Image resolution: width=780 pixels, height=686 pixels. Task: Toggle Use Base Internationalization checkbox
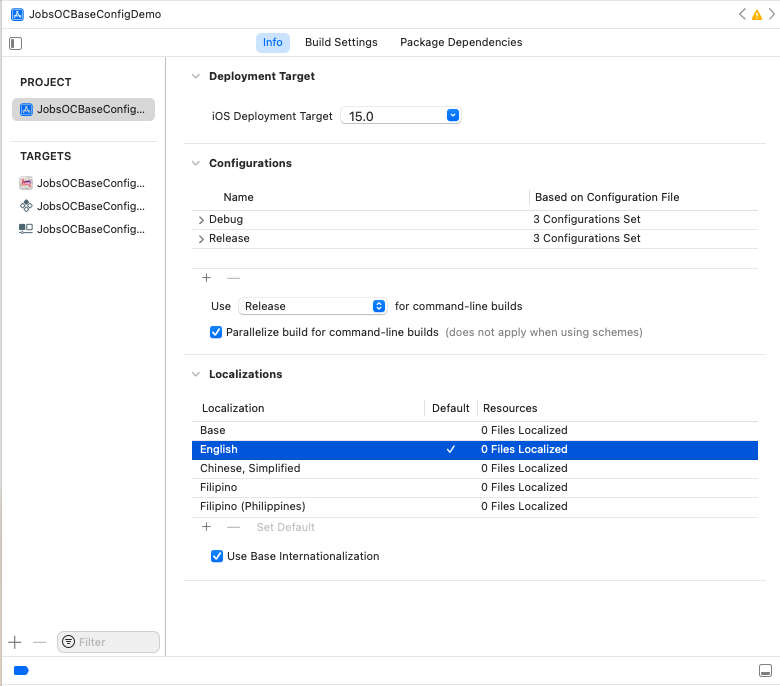[x=217, y=556]
